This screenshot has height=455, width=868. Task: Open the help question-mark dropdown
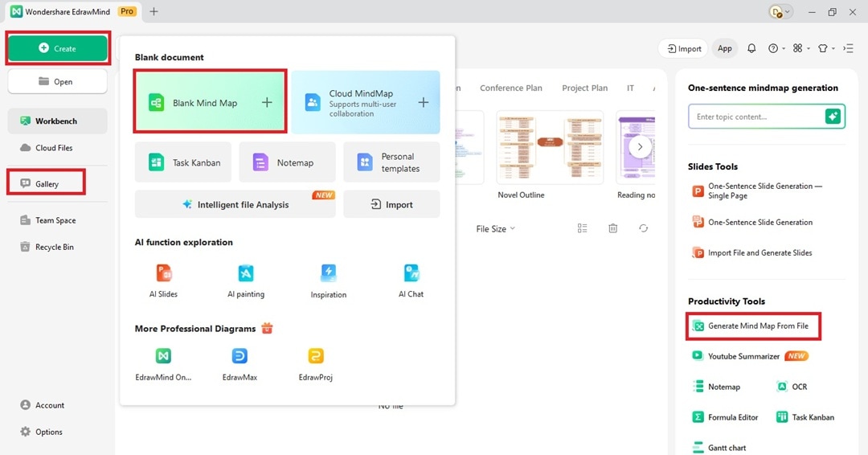[x=776, y=49]
